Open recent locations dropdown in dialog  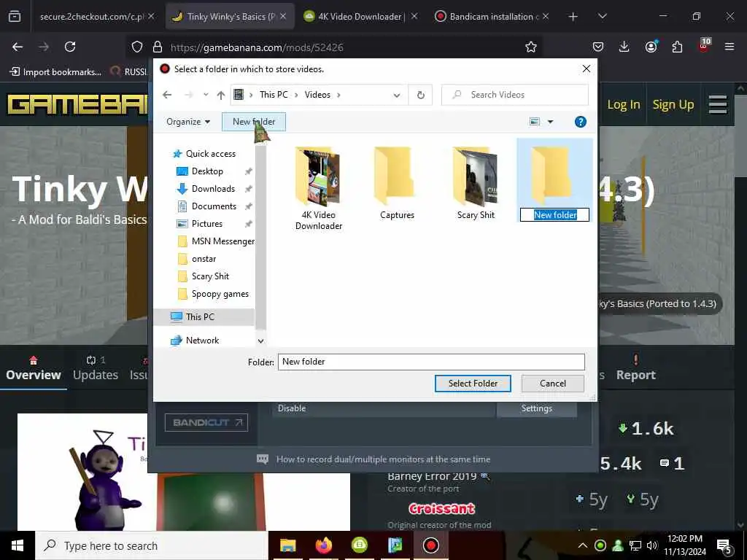[206, 95]
